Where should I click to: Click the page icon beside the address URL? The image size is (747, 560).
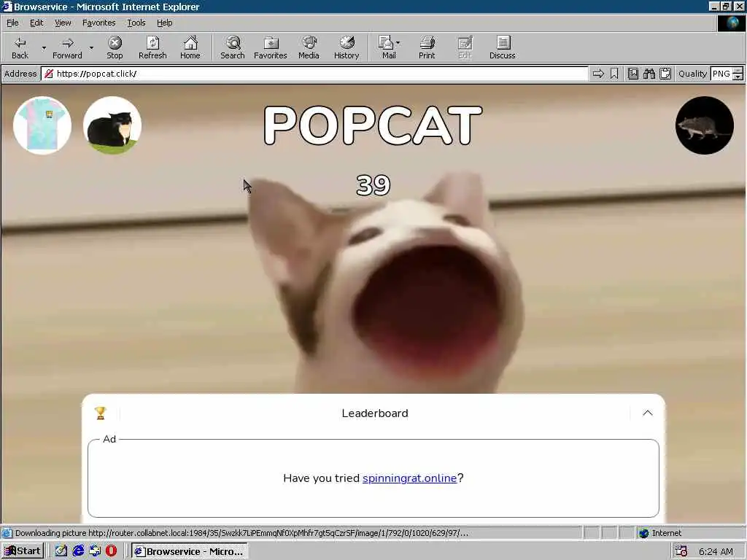(x=49, y=74)
